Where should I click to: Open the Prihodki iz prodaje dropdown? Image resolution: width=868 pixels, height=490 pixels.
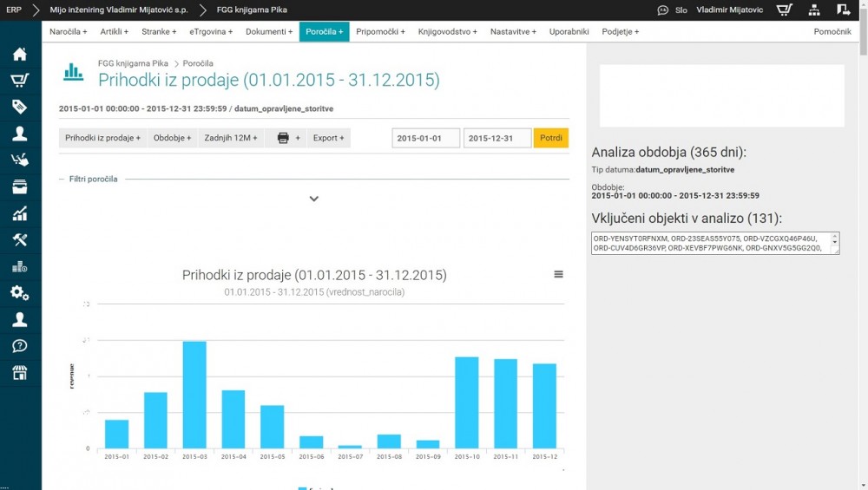(102, 138)
